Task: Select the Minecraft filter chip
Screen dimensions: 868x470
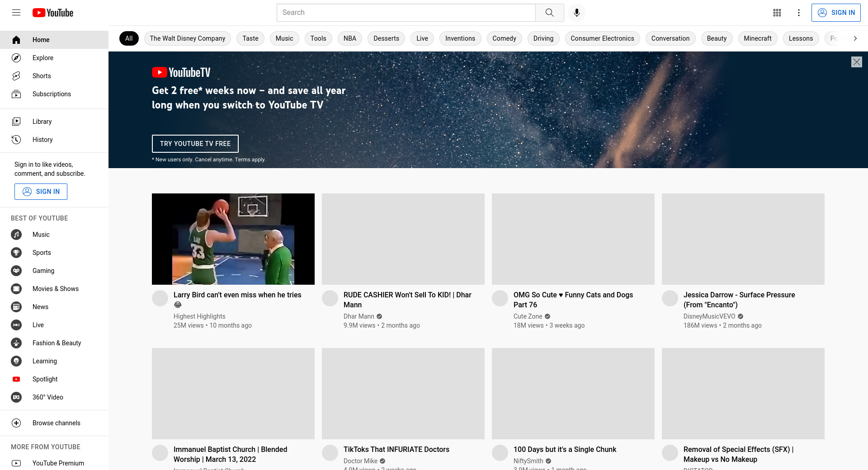Action: point(758,38)
